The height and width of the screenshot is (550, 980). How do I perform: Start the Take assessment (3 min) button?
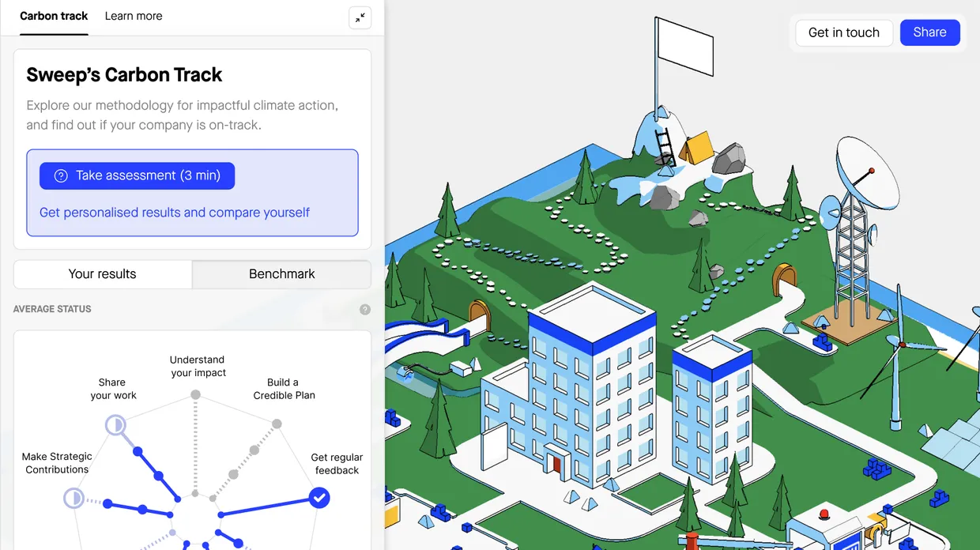click(138, 175)
